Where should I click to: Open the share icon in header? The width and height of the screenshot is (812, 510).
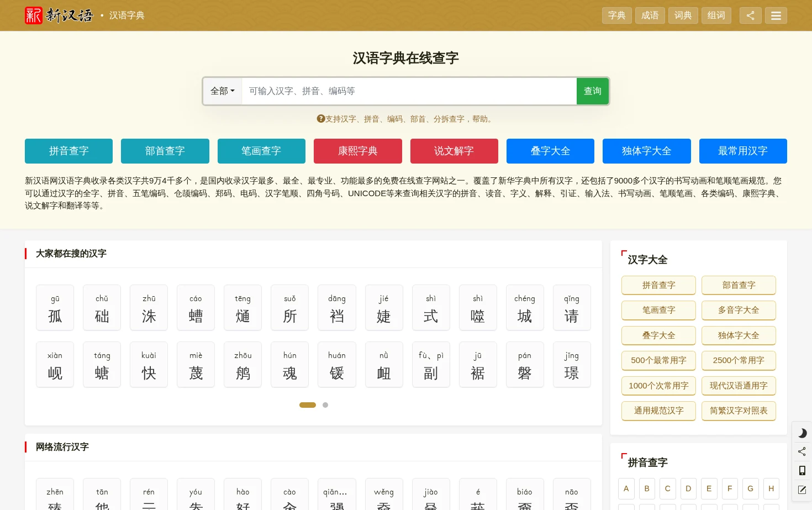coord(750,15)
